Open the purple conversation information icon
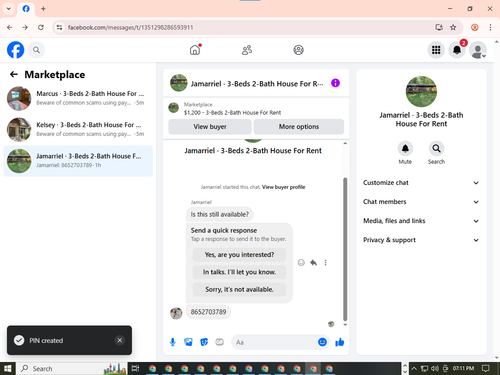 coord(335,83)
